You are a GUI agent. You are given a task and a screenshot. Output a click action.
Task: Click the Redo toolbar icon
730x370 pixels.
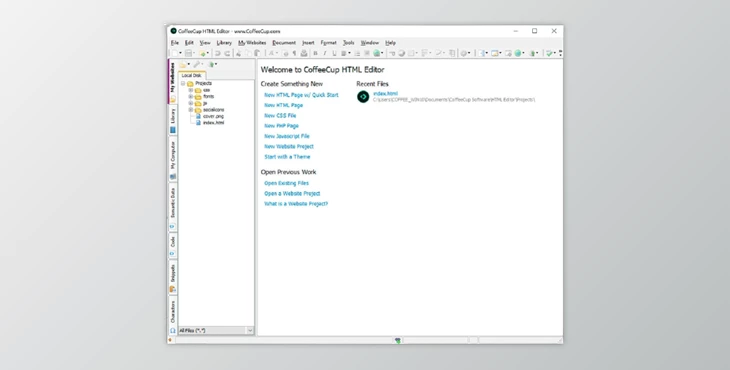[227, 54]
